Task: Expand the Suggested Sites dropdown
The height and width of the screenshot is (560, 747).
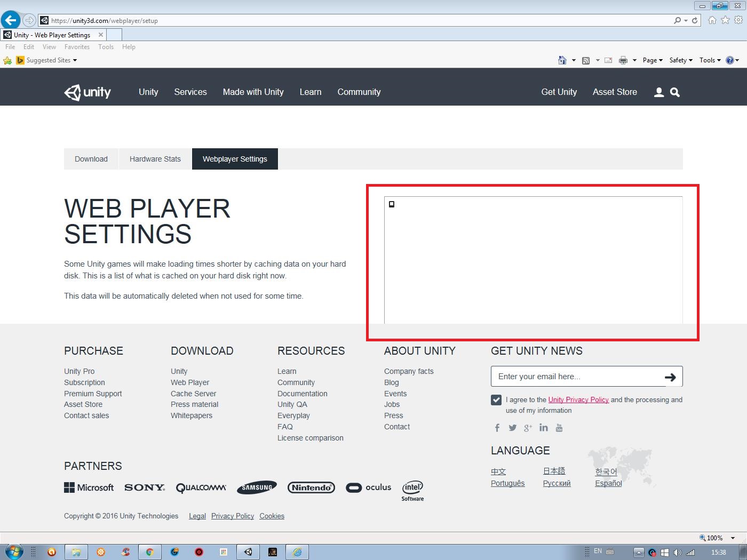Action: [x=75, y=60]
